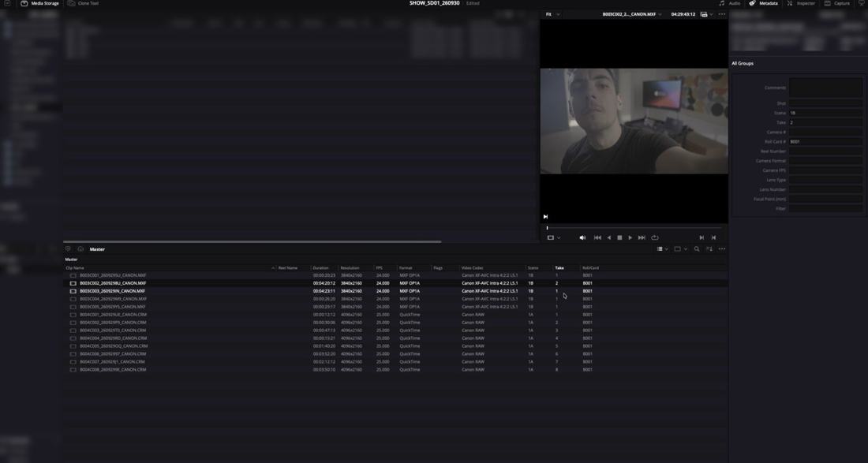
Task: Search the media pool with the magnifier icon
Action: [697, 249]
